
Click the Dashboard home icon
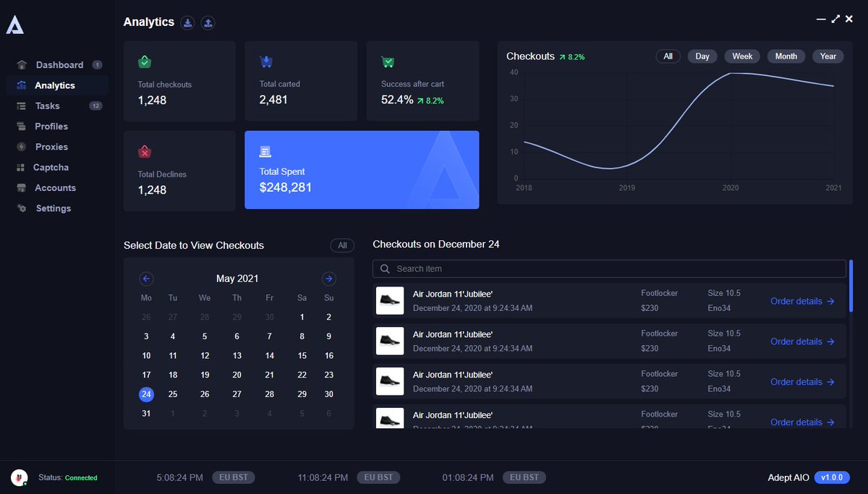tap(22, 65)
